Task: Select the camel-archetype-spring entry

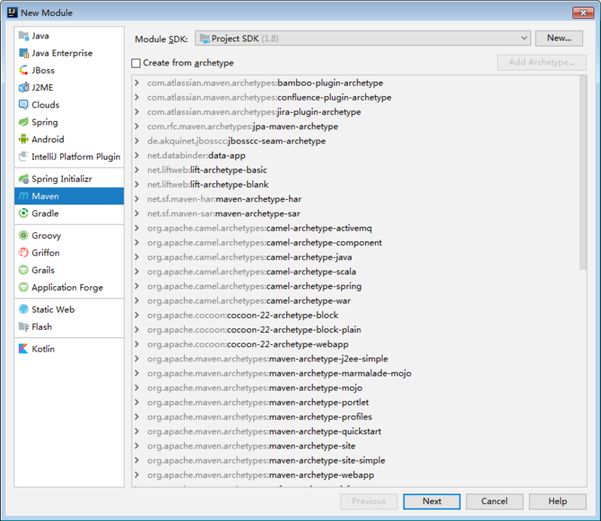Action: pyautogui.click(x=254, y=286)
